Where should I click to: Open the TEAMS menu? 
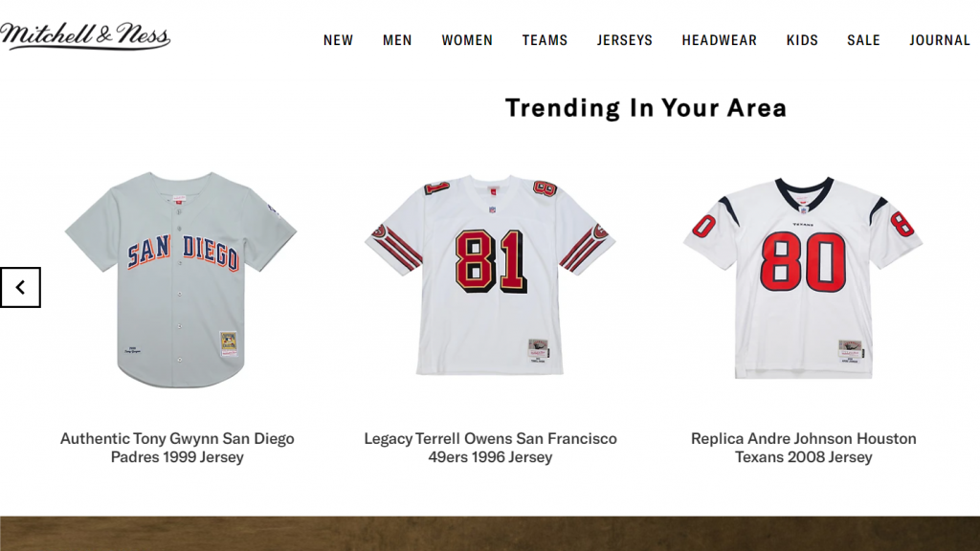(x=545, y=40)
